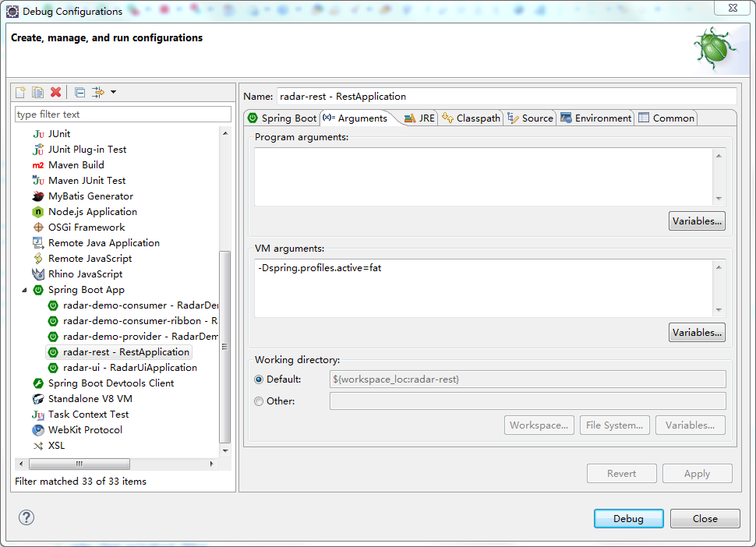Click the Workspace... button
The height and width of the screenshot is (547, 756).
(539, 425)
